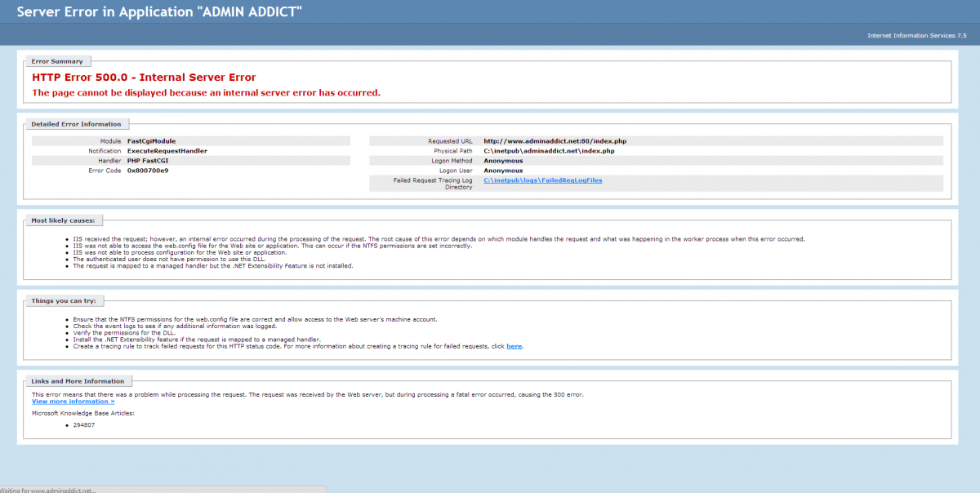980x493 pixels.
Task: Click suggestion 'Check the event logs'
Action: pos(175,326)
